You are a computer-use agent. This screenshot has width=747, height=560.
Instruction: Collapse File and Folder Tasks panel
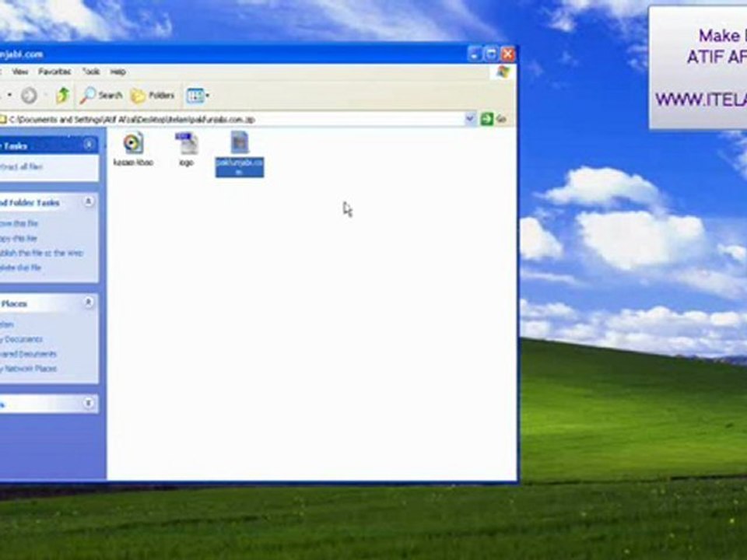point(89,201)
